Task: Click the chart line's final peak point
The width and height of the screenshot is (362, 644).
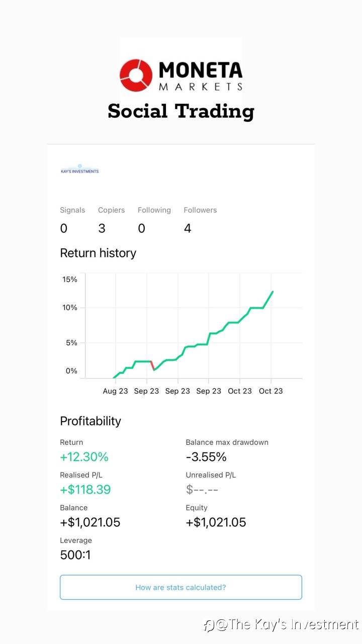Action: tap(273, 291)
